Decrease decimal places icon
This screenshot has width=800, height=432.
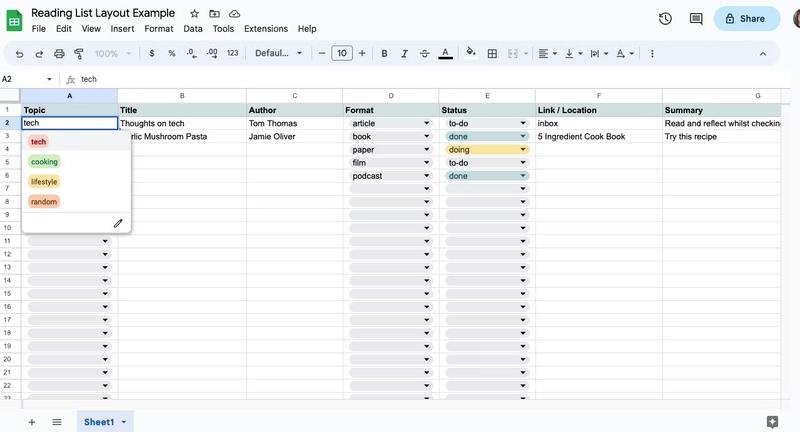pyautogui.click(x=192, y=53)
